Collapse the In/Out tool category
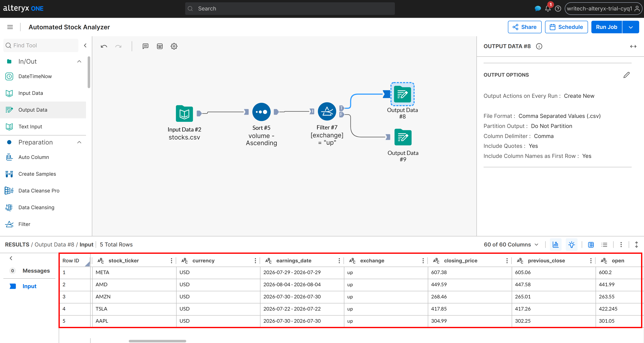644x343 pixels. (x=79, y=61)
